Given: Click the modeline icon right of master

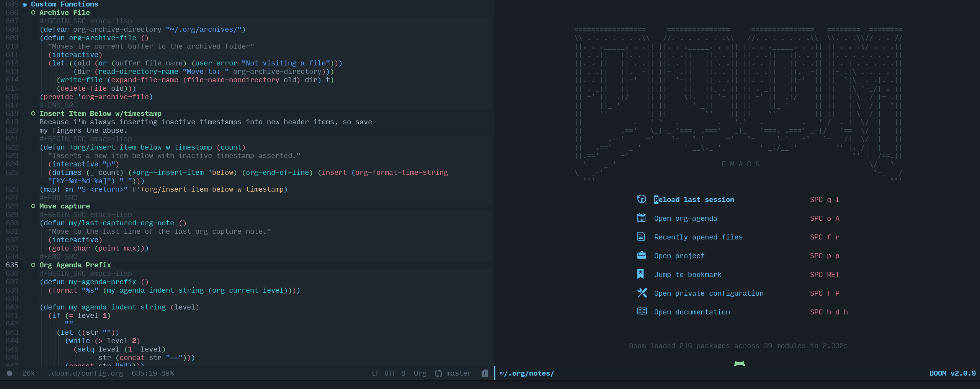Looking at the screenshot, I should tap(485, 373).
